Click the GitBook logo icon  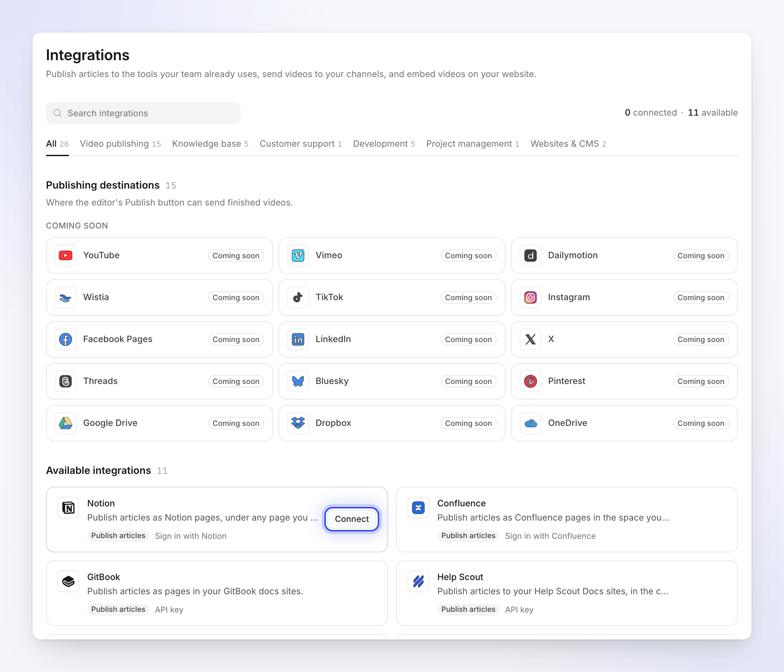click(69, 581)
